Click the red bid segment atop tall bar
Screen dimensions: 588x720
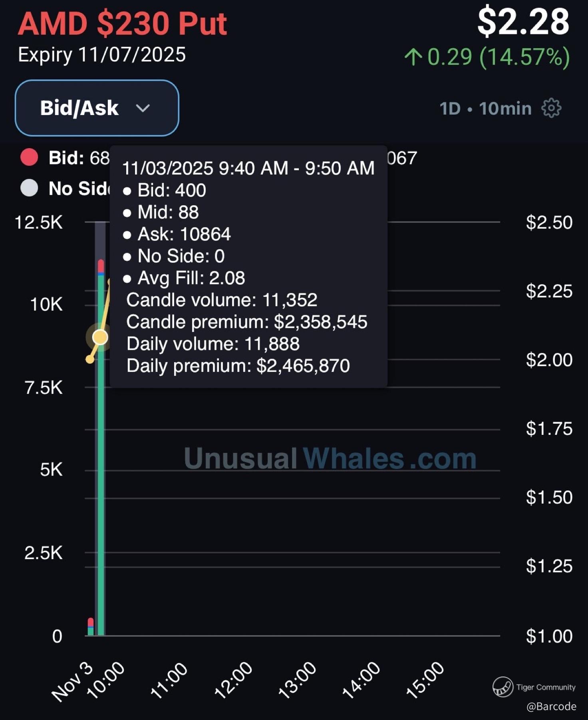coord(101,265)
